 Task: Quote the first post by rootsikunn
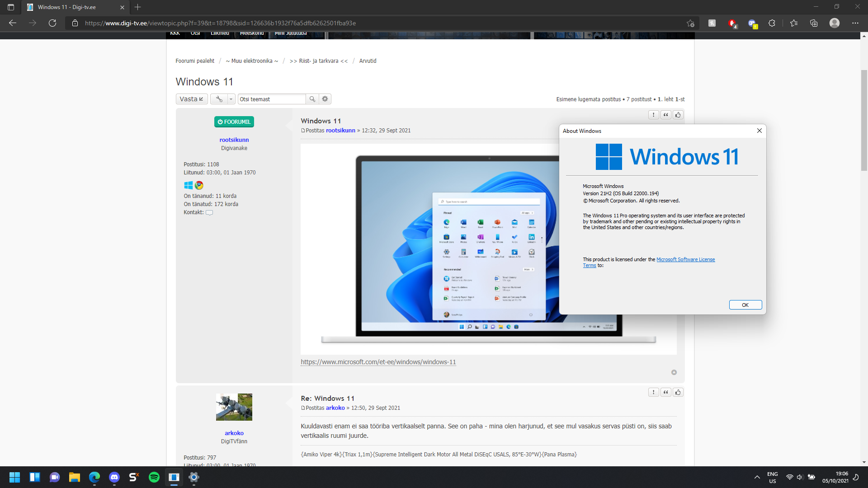pyautogui.click(x=665, y=115)
